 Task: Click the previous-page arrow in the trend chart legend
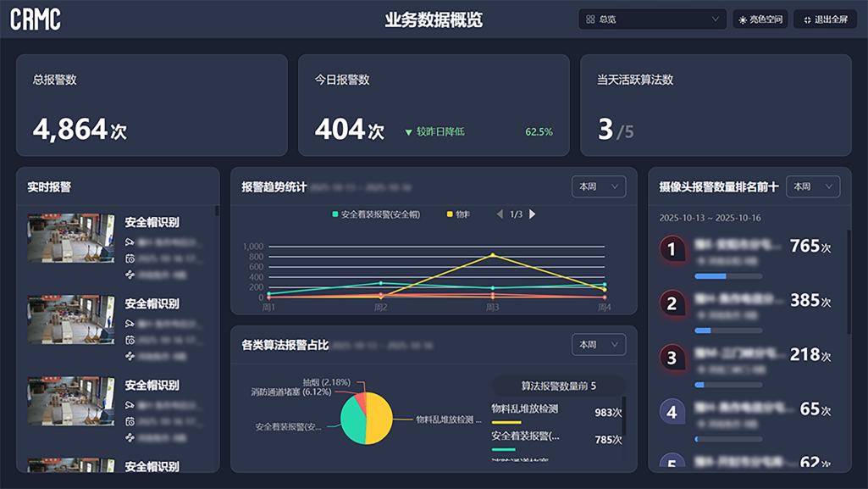[x=500, y=214]
